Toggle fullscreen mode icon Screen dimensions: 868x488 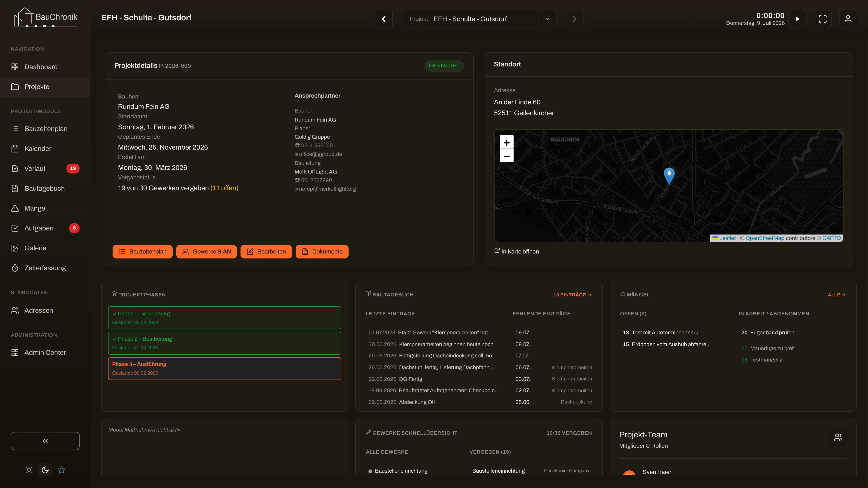click(x=823, y=19)
